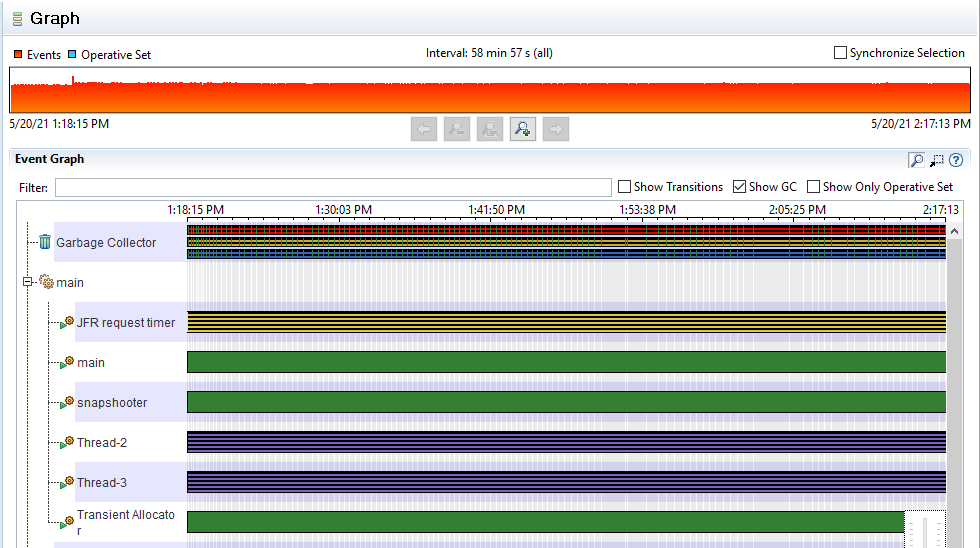
Task: Click the start time '5/20/21 1:18:15 PM'
Action: (x=59, y=124)
